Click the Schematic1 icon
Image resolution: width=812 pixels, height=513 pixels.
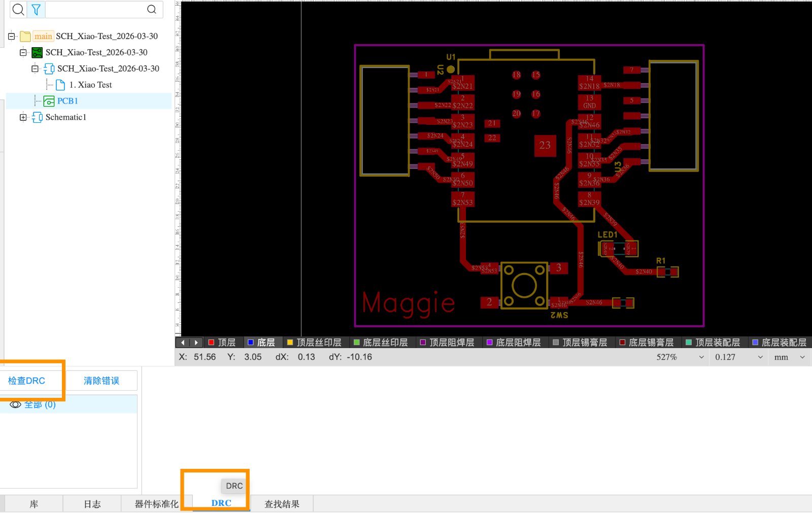(x=37, y=117)
